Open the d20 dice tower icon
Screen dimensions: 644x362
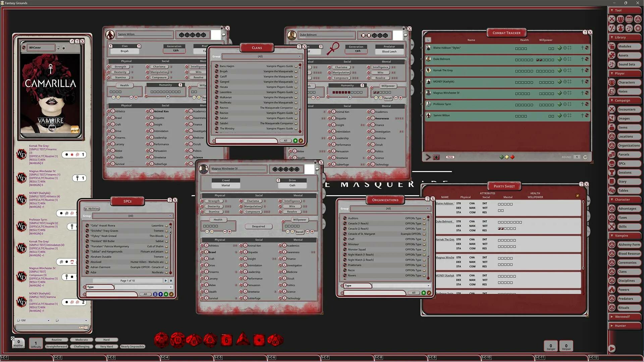pyautogui.click(x=638, y=19)
